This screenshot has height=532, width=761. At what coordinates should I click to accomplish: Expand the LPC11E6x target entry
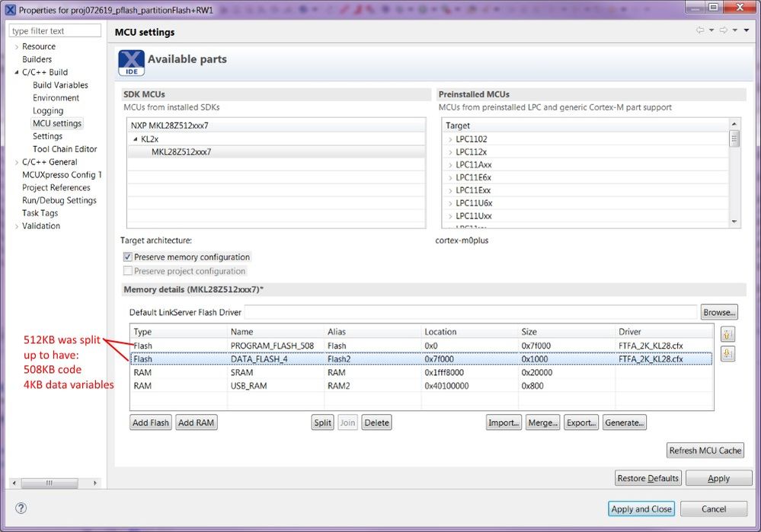(x=450, y=178)
